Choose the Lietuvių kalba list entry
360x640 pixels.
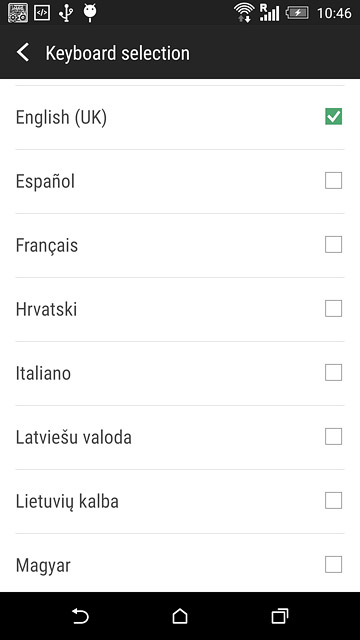[180, 501]
